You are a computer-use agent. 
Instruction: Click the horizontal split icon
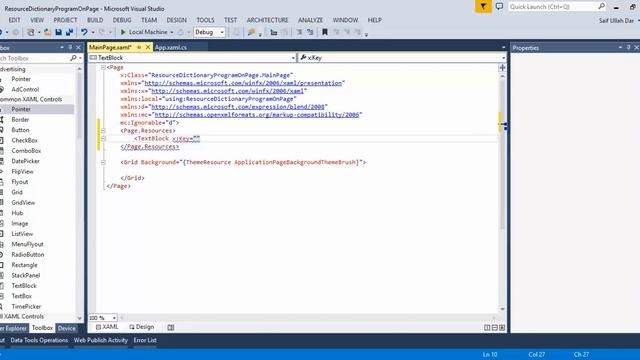click(x=494, y=327)
